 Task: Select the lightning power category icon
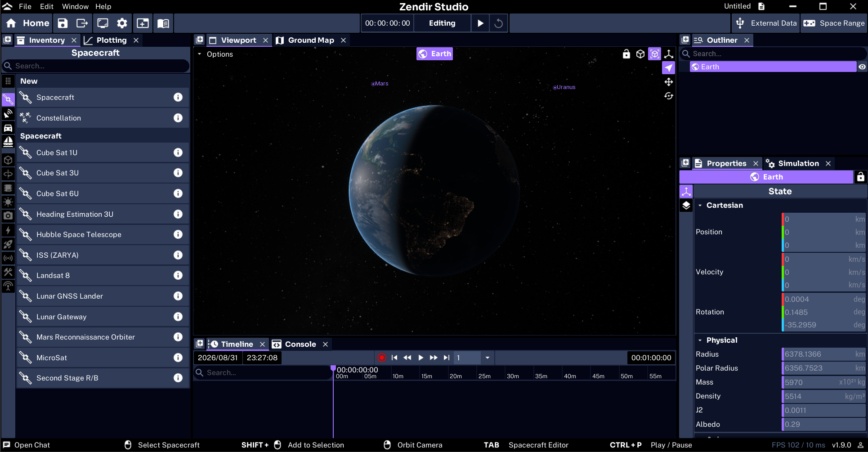8,230
